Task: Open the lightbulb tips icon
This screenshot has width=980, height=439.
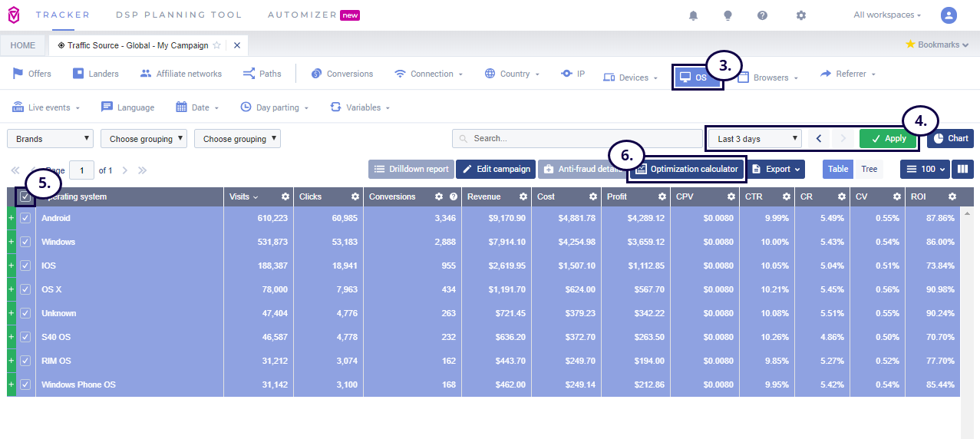Action: [728, 15]
